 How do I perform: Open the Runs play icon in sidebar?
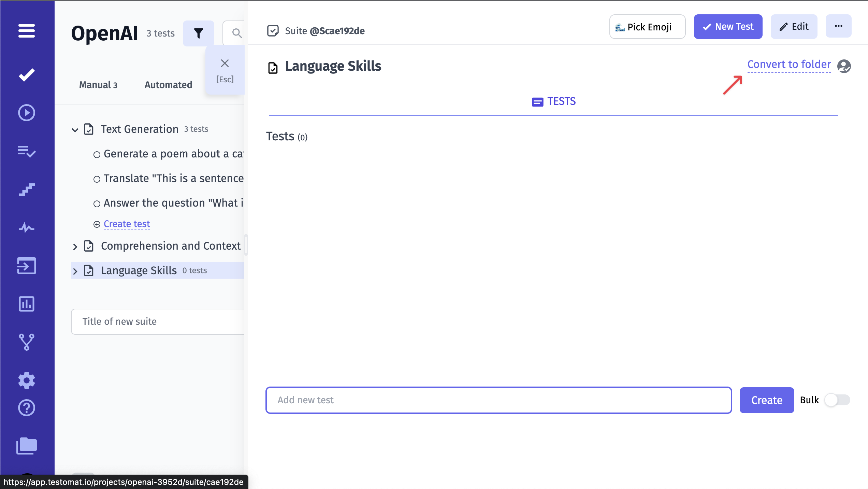coord(27,113)
